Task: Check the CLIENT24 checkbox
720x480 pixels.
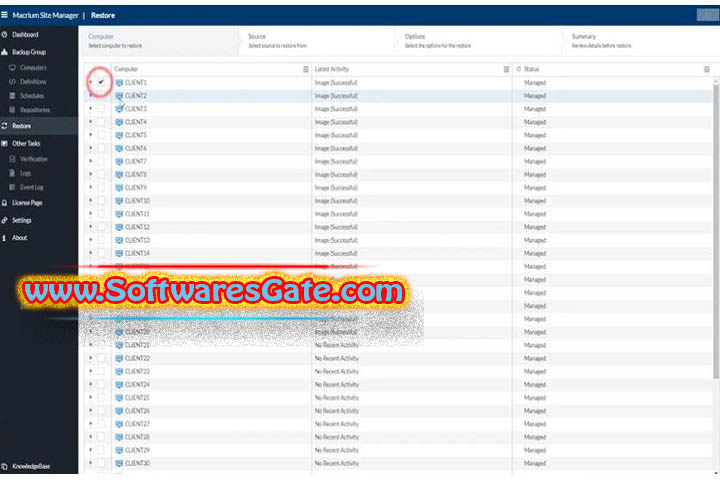Action: click(x=101, y=384)
